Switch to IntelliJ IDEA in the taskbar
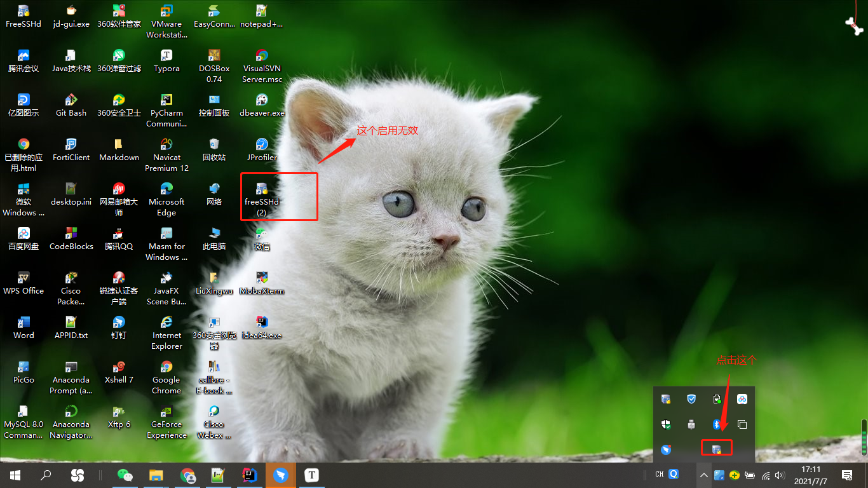 click(249, 475)
